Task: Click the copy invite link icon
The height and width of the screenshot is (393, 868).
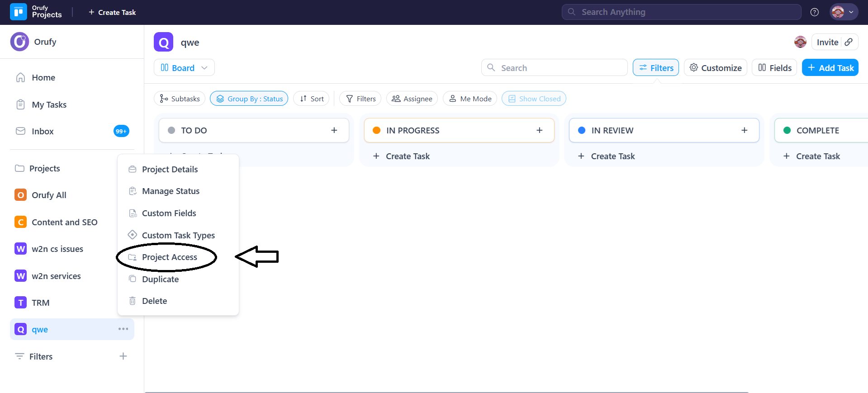Action: (x=849, y=42)
